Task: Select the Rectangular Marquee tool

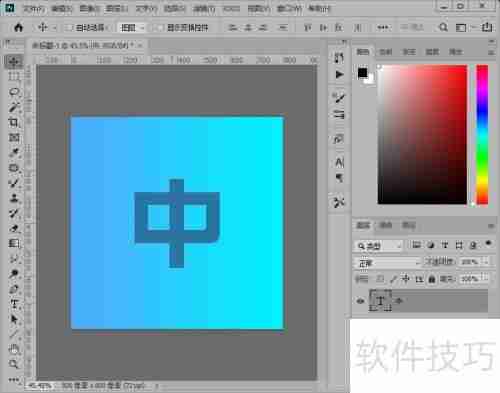Action: coord(14,77)
